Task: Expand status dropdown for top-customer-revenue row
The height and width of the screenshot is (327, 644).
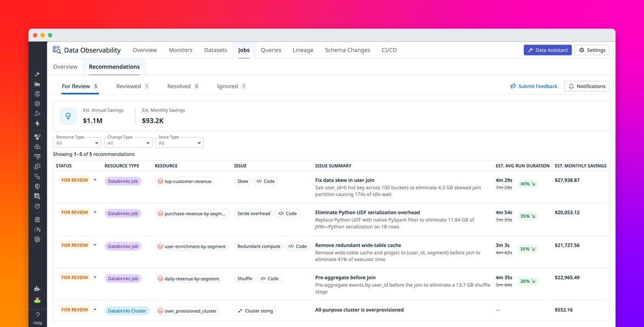Action: coord(95,180)
